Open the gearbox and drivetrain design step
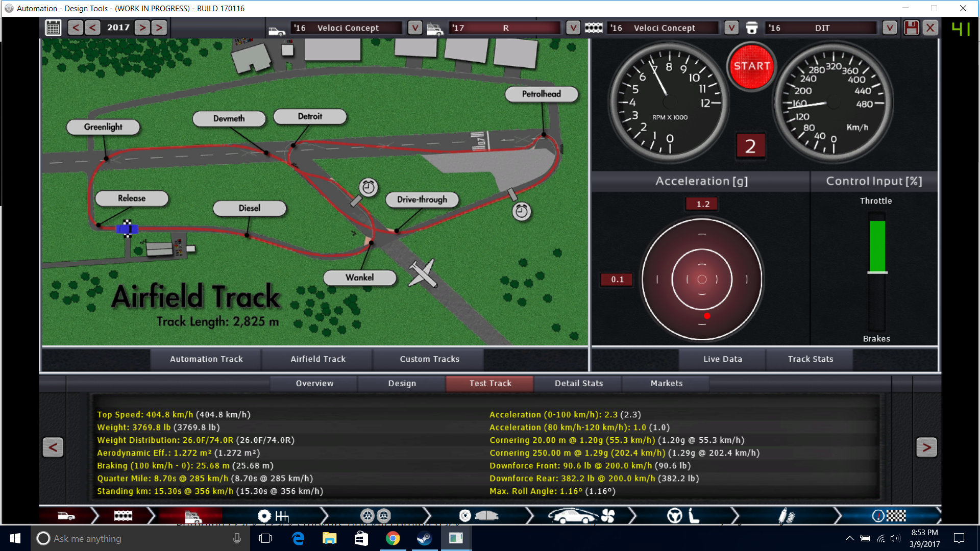This screenshot has width=980, height=551. coord(273,516)
